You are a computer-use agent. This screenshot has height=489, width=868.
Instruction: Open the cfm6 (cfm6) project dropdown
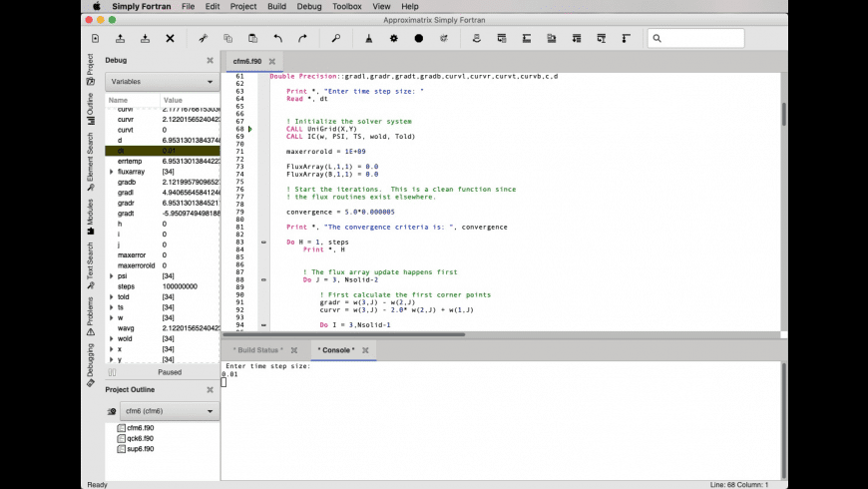click(168, 411)
